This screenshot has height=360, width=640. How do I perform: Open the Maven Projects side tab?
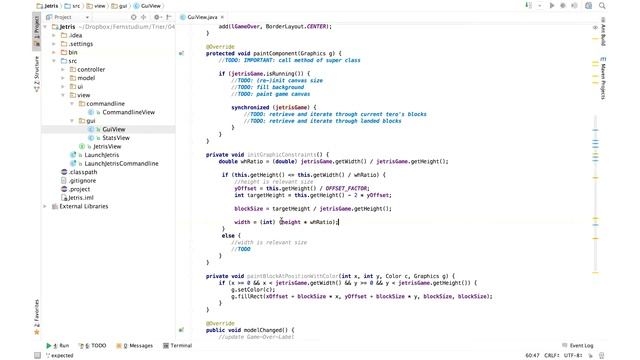(603, 78)
